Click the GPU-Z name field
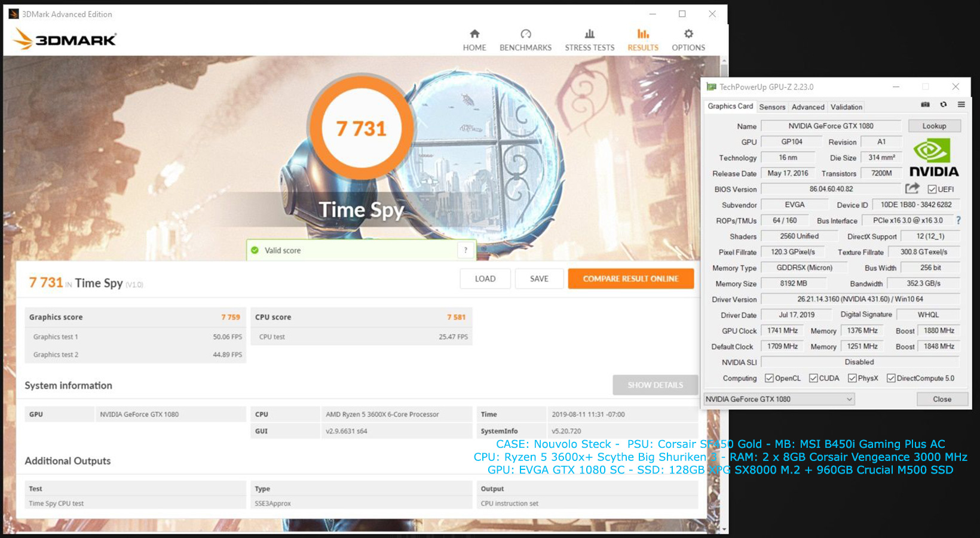980x538 pixels. click(x=831, y=126)
